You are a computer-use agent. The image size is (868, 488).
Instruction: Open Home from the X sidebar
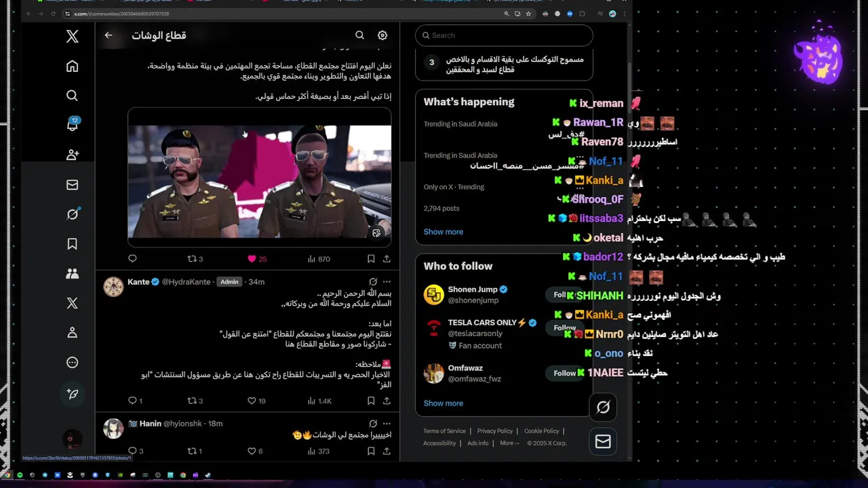coord(73,66)
